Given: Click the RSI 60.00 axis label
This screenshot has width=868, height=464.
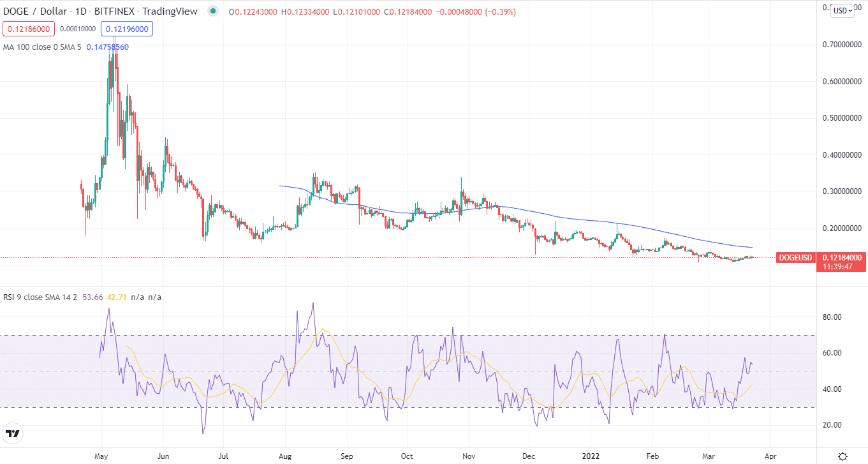Looking at the screenshot, I should point(832,353).
